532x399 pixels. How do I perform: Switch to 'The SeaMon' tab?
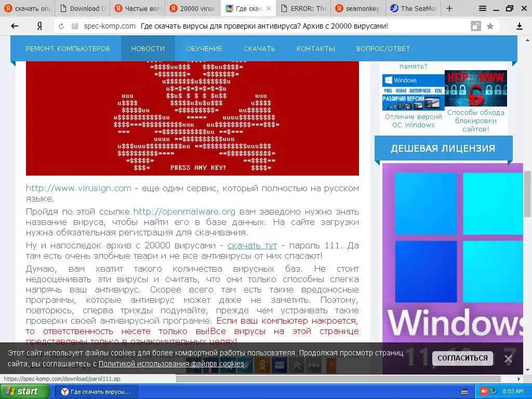[x=413, y=8]
